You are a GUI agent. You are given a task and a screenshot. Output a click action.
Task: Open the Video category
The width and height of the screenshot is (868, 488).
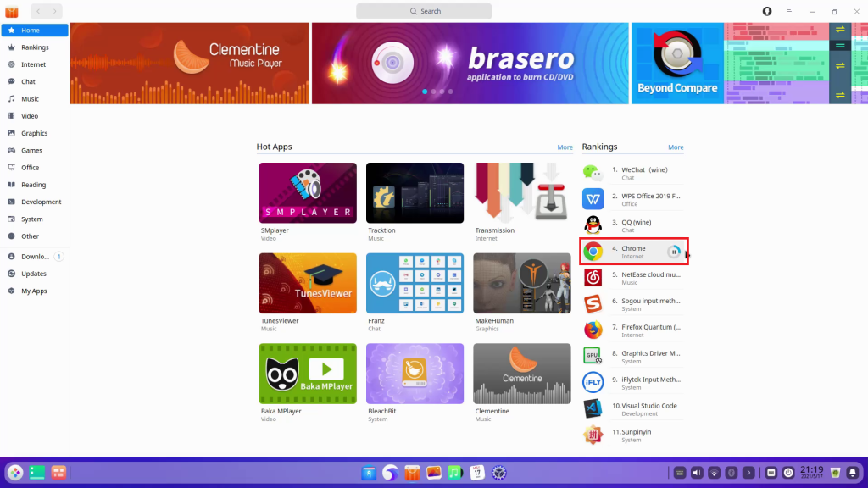pos(34,115)
